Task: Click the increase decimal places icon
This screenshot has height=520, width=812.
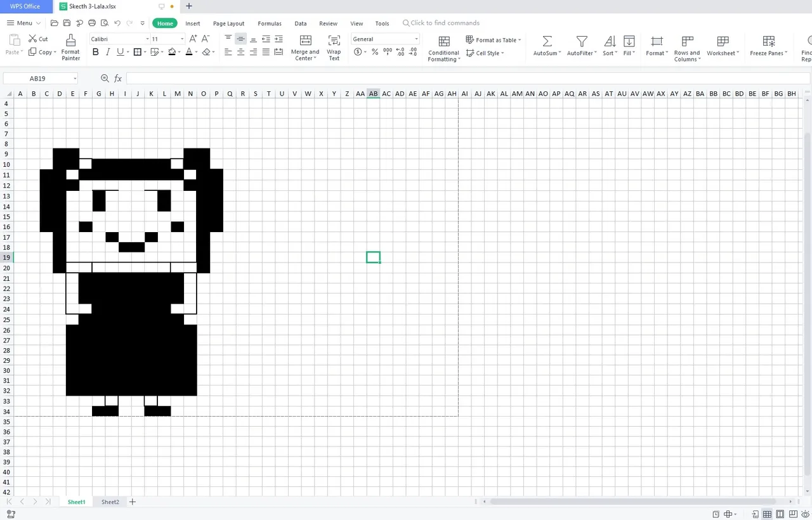Action: [400, 52]
